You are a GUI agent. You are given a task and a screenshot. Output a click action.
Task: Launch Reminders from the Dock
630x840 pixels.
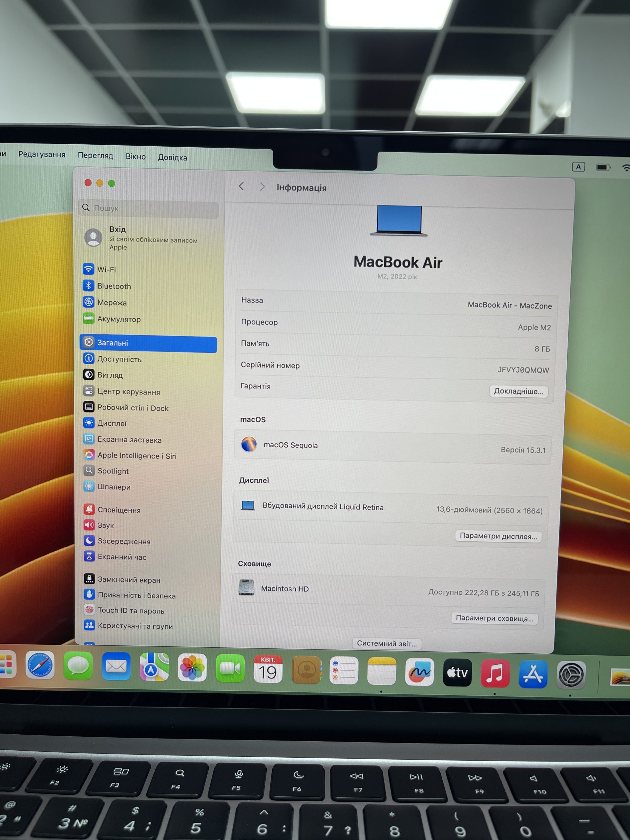[344, 671]
